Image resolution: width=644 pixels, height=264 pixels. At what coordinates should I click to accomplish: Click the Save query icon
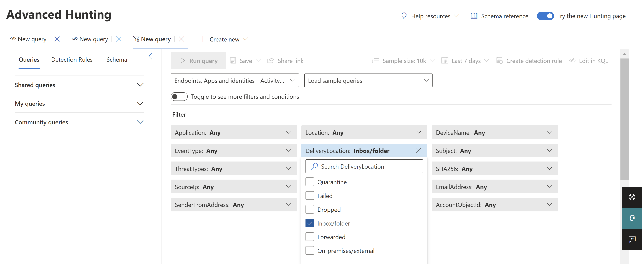click(233, 60)
